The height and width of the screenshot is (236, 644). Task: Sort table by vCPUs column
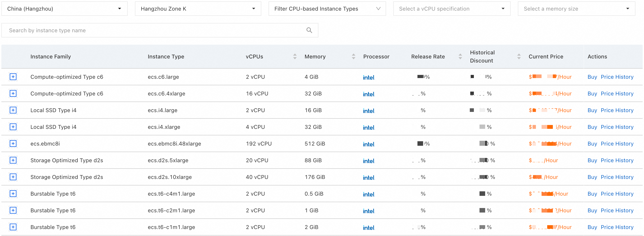[295, 56]
